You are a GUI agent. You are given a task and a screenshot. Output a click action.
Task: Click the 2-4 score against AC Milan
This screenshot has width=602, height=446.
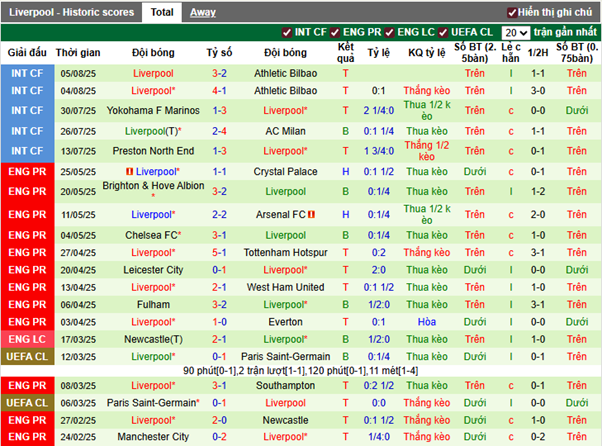coord(219,131)
